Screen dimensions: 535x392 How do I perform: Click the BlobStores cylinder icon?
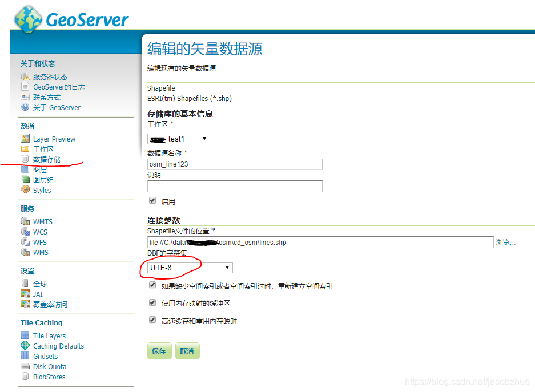(25, 377)
